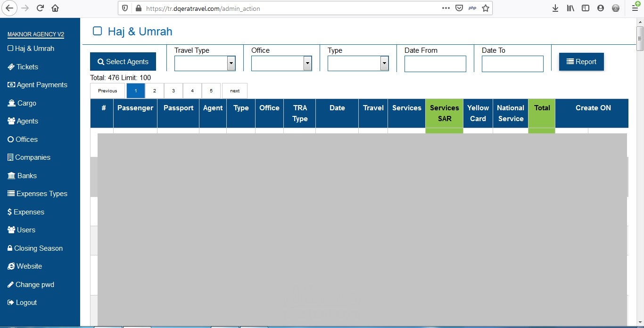Click the extension gear icon in toolbar
The width and height of the screenshot is (644, 328).
click(x=615, y=8)
